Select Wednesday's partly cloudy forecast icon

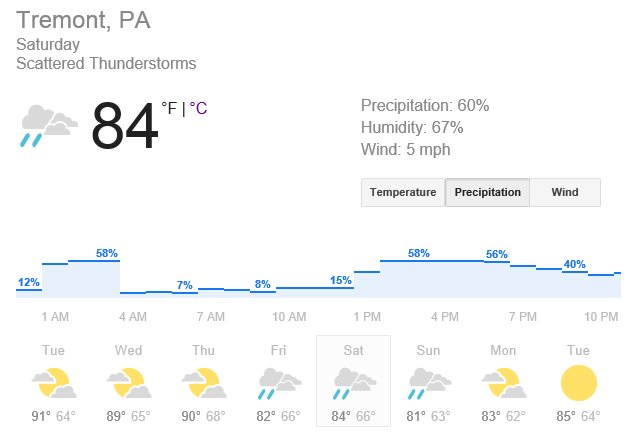point(129,383)
